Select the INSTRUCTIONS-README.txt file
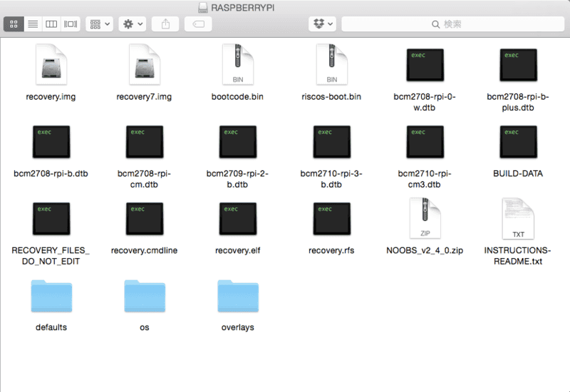Image resolution: width=570 pixels, height=392 pixels. point(518,220)
